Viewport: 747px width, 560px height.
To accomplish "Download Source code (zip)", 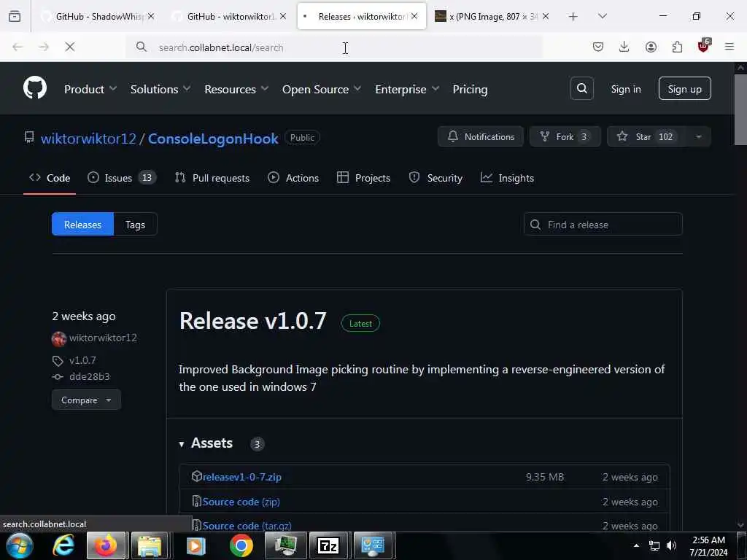I will point(241,502).
